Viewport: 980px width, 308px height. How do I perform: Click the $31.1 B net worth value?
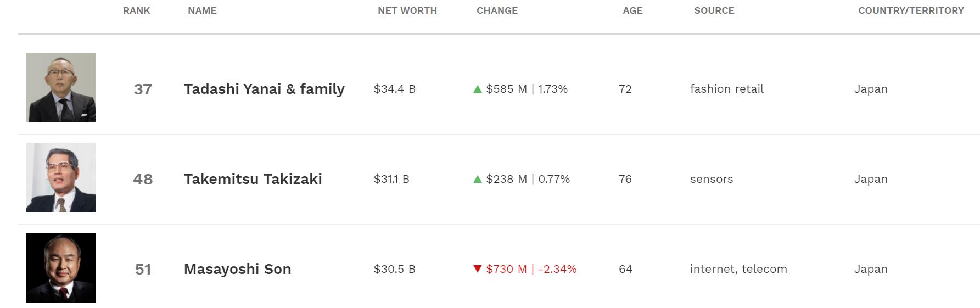click(391, 179)
